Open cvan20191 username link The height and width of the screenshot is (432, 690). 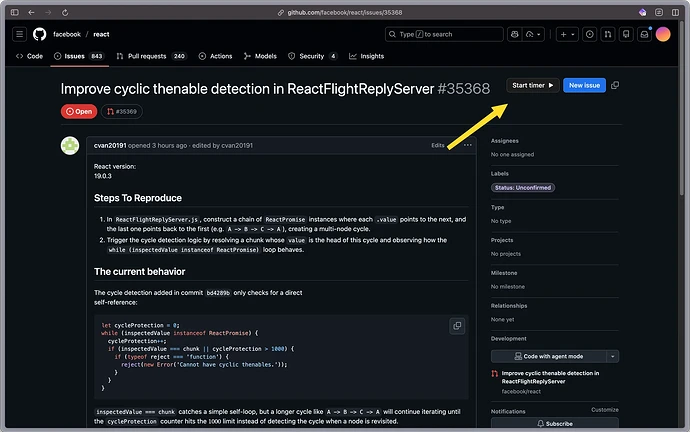click(110, 146)
